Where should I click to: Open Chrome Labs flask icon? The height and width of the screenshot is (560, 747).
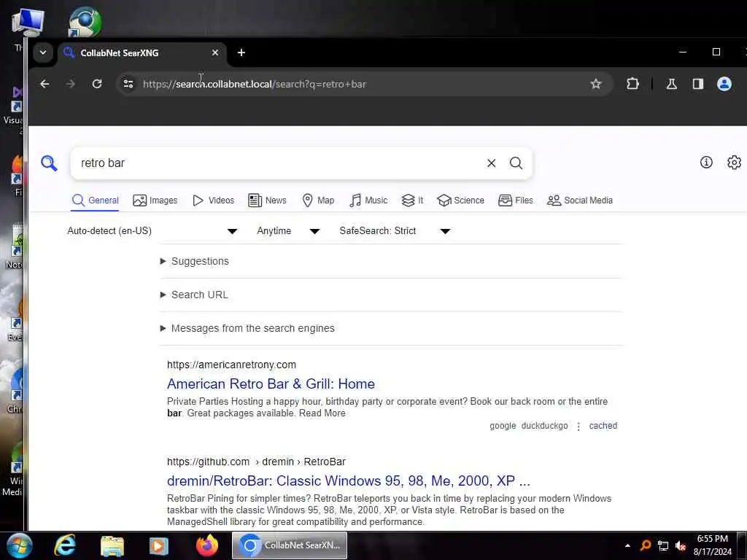coord(672,84)
